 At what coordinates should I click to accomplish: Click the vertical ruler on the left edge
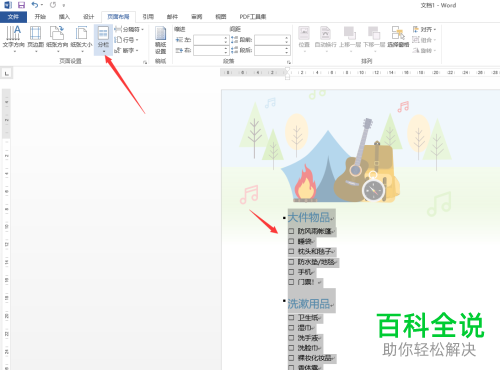point(6,229)
